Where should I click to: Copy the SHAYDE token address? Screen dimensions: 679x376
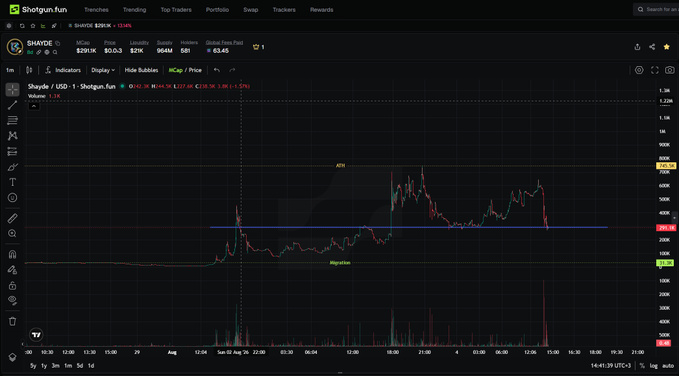point(58,43)
